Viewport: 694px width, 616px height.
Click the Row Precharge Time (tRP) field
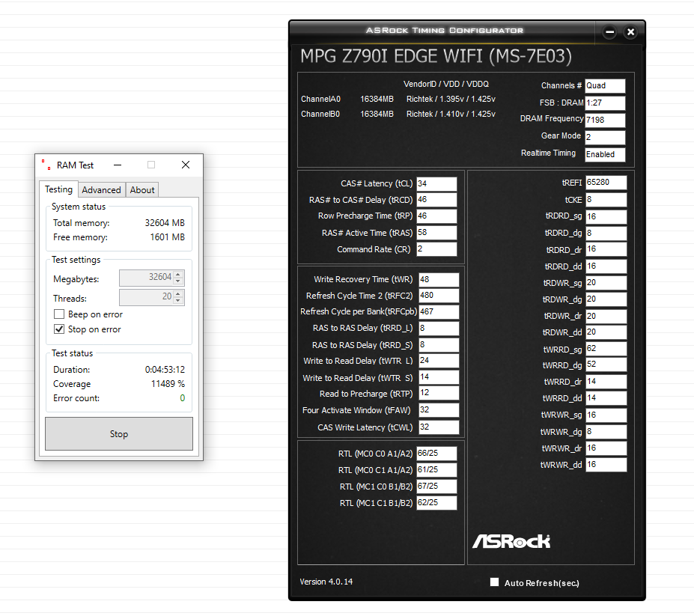[x=436, y=216]
